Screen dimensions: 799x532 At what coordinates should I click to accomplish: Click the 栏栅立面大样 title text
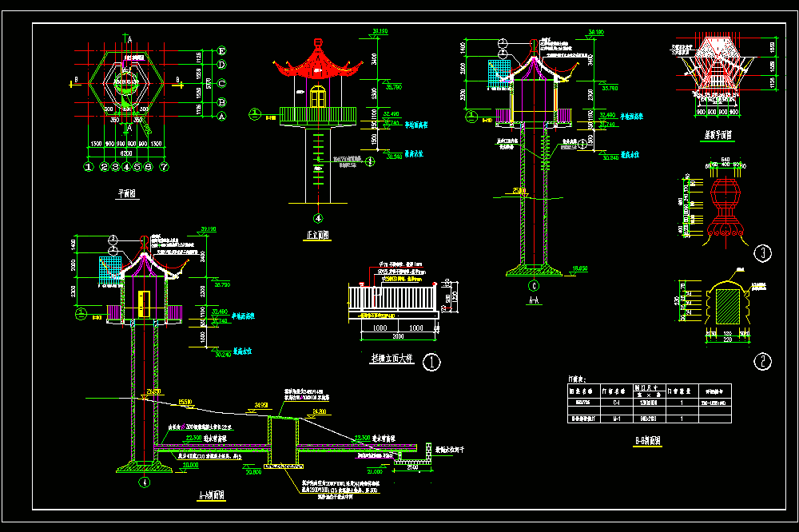tap(392, 358)
